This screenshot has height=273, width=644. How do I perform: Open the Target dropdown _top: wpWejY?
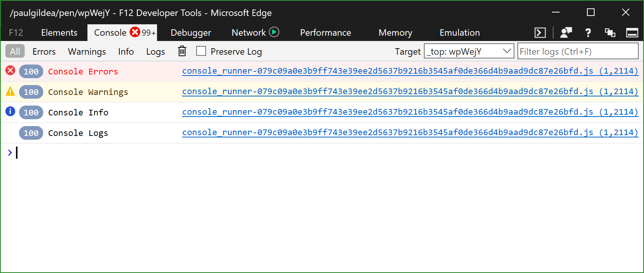[469, 51]
